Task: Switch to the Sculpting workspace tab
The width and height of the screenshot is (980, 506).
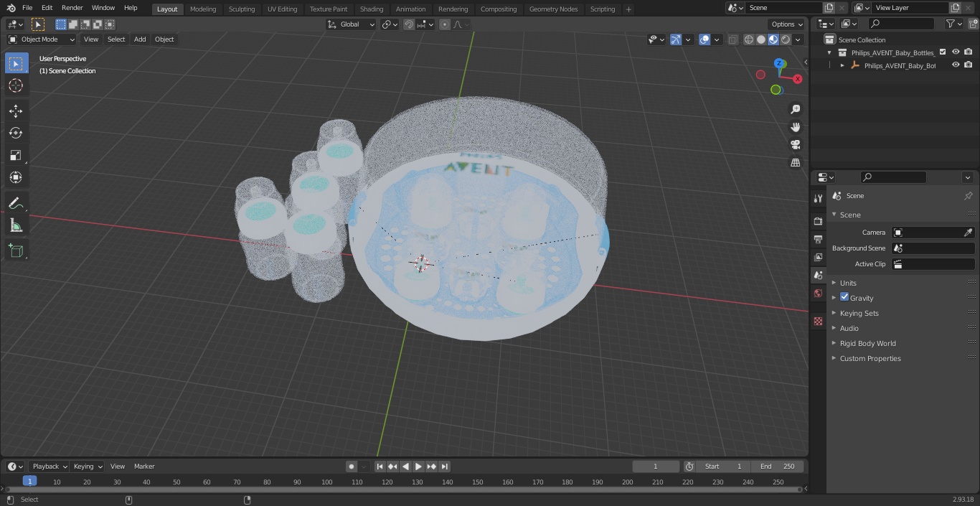Action: coord(242,9)
